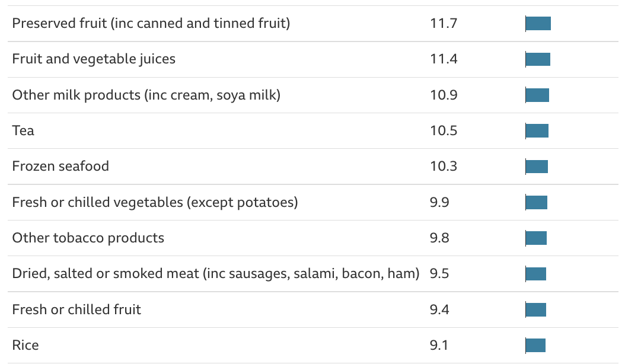Click the 9.5 value for smoked meat

pyautogui.click(x=439, y=274)
